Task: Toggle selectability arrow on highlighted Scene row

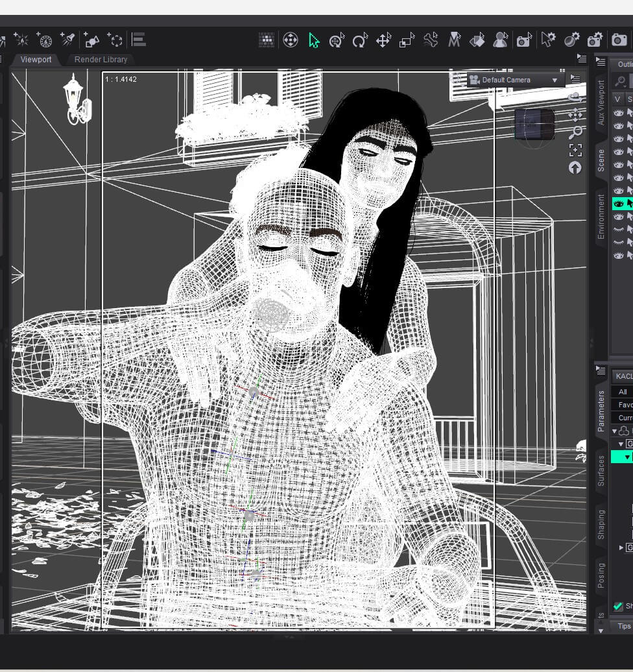Action: point(630,204)
